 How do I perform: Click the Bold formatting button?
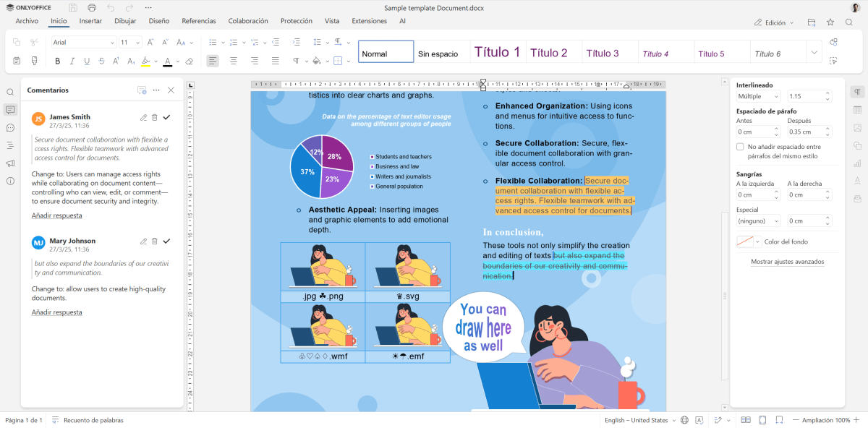pos(59,61)
